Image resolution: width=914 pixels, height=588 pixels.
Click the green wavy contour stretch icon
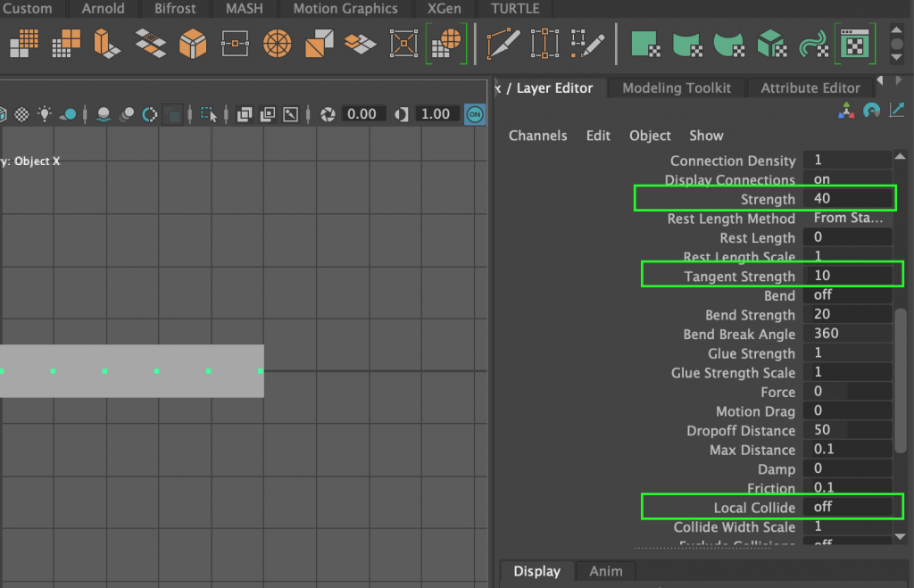[x=814, y=44]
